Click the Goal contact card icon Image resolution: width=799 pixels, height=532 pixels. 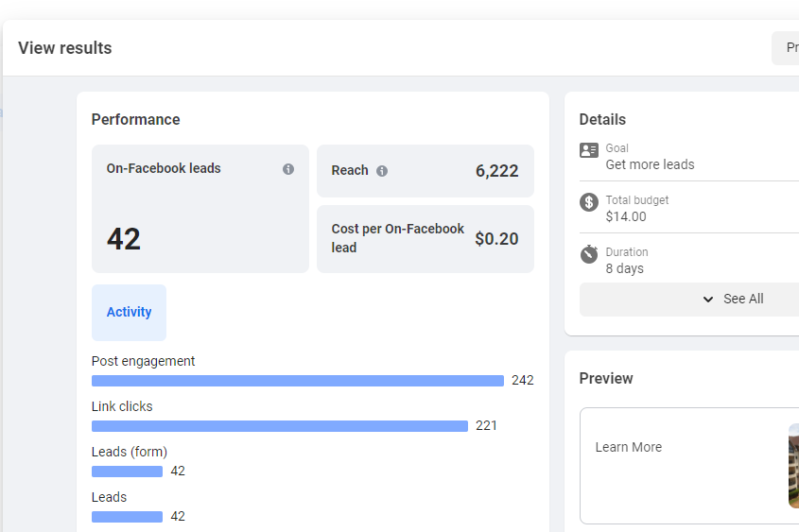(x=588, y=150)
